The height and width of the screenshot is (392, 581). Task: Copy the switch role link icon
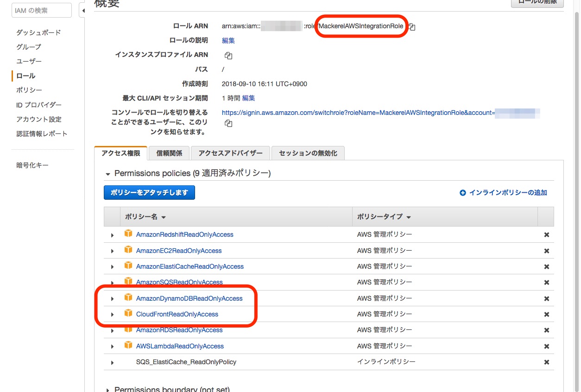pyautogui.click(x=228, y=123)
